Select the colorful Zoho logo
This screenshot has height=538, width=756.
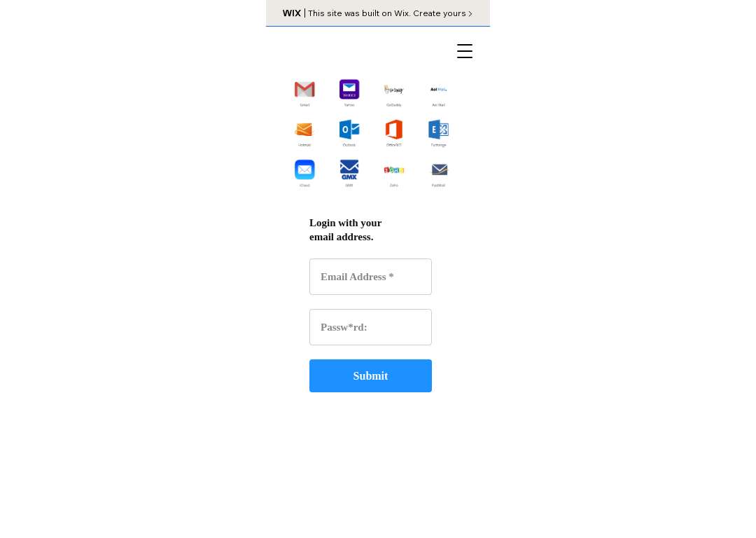click(393, 170)
